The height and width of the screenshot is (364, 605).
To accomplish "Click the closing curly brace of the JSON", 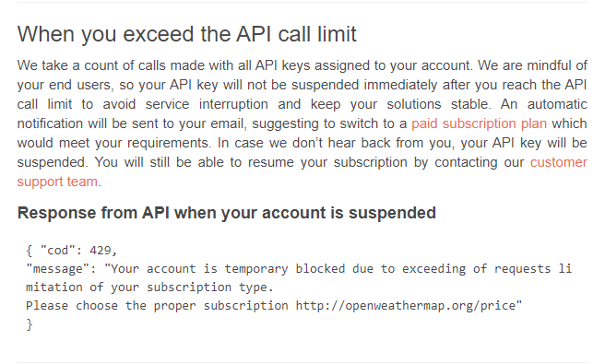I will tap(30, 324).
